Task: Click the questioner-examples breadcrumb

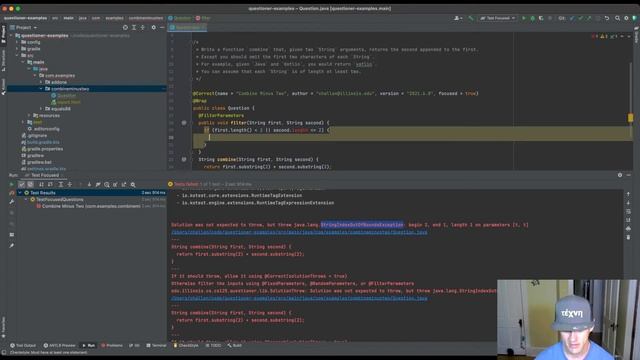Action: [x=25, y=18]
